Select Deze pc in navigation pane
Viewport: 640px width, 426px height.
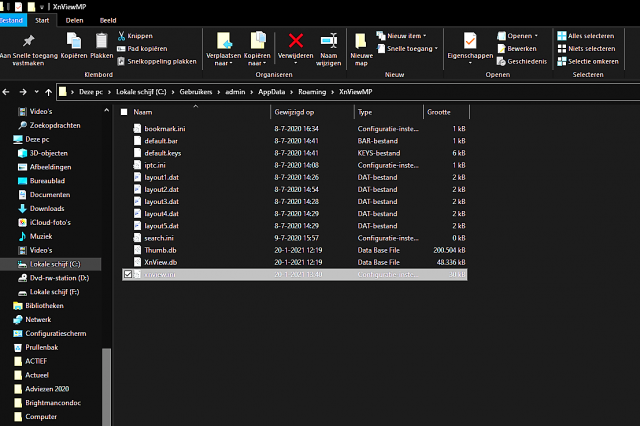click(x=31, y=139)
